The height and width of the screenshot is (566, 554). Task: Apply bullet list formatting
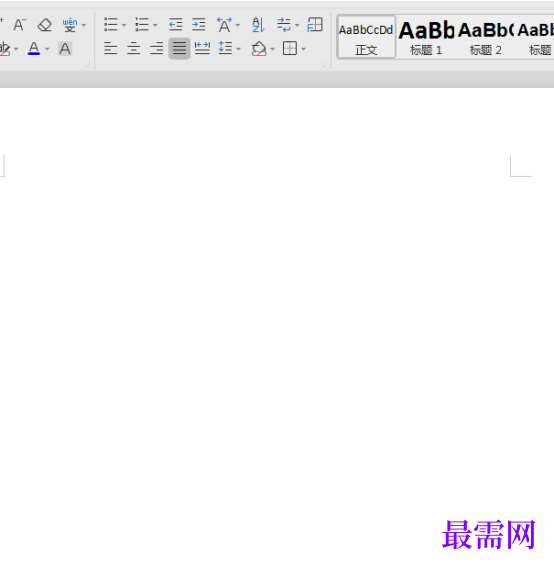[110, 25]
